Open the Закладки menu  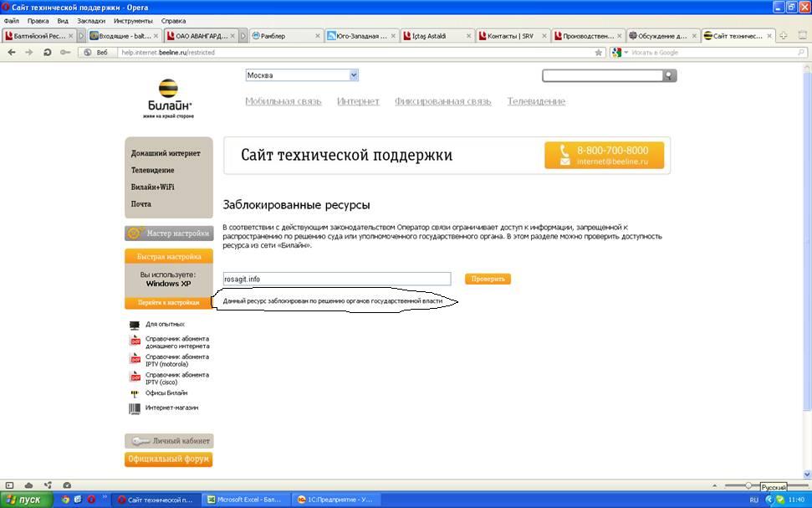click(91, 21)
